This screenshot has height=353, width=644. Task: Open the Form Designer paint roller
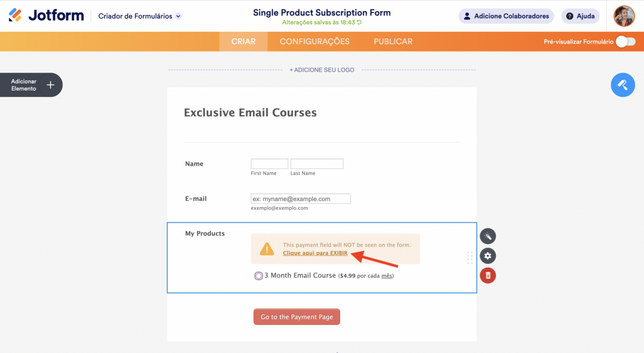click(x=623, y=85)
